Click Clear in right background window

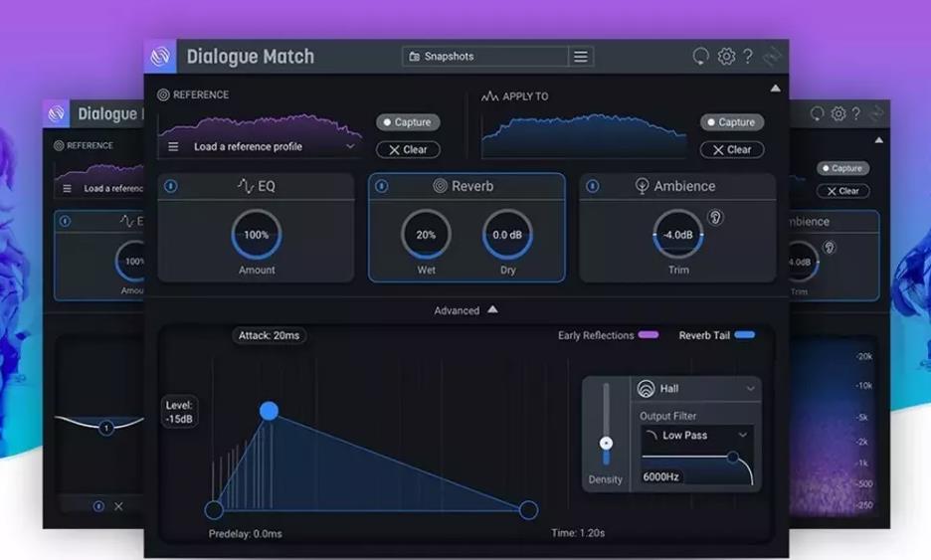point(842,191)
